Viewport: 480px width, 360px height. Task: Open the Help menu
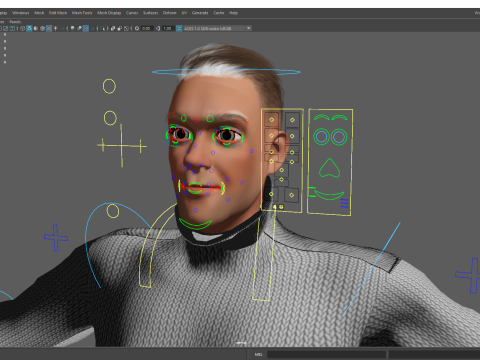click(x=233, y=13)
